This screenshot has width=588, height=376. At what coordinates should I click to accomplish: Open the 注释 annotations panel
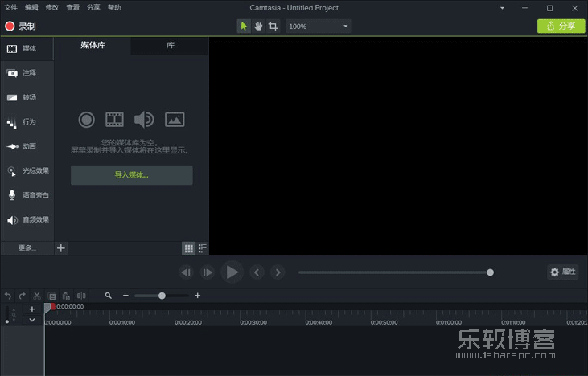click(x=27, y=73)
